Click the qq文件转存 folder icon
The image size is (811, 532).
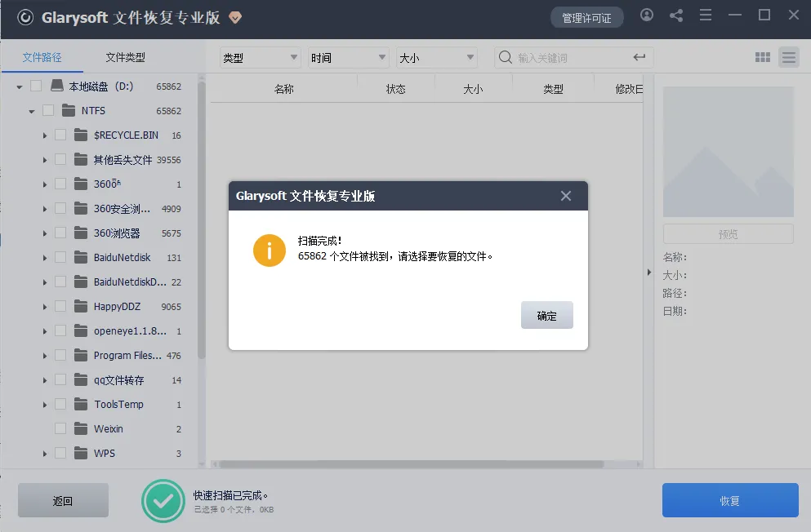[x=81, y=379]
